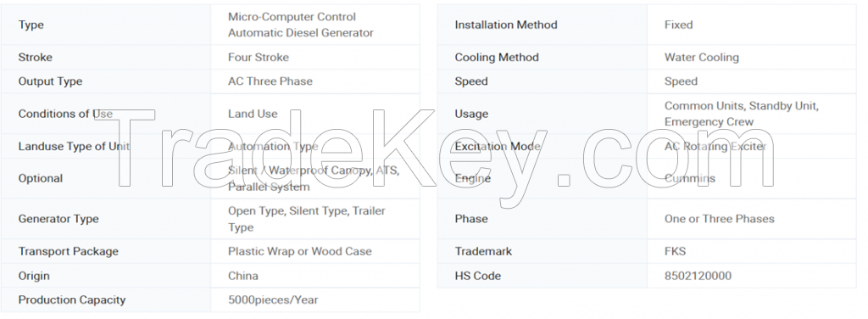
Task: Select the Excitation Mode label
Action: pyautogui.click(x=497, y=146)
